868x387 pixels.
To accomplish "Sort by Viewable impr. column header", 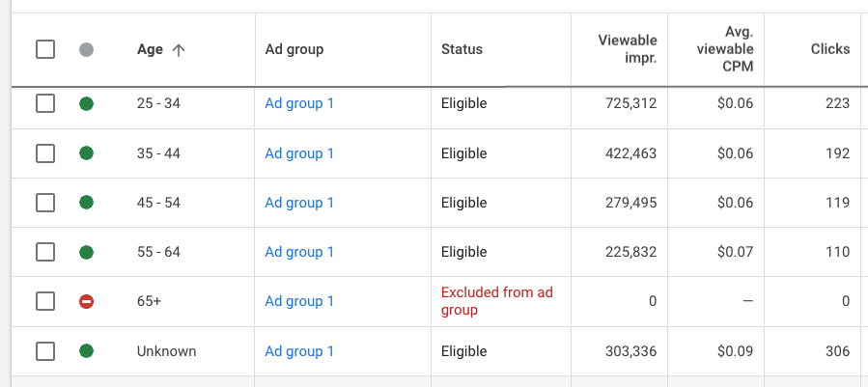I will tap(628, 49).
